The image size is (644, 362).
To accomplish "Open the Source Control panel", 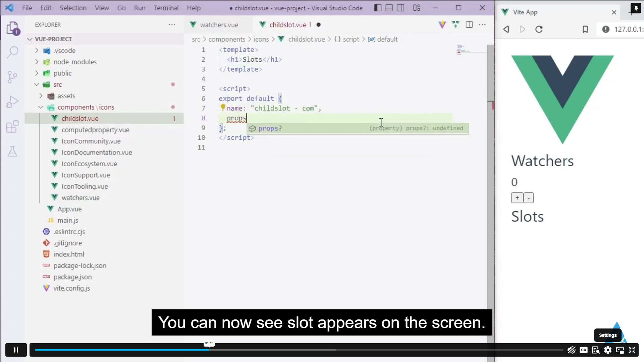I will (12, 77).
